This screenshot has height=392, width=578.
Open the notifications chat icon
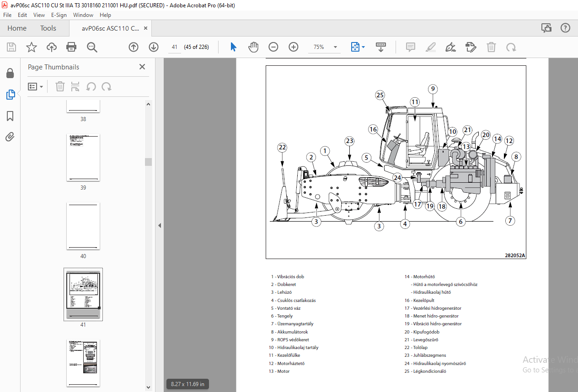coord(546,28)
